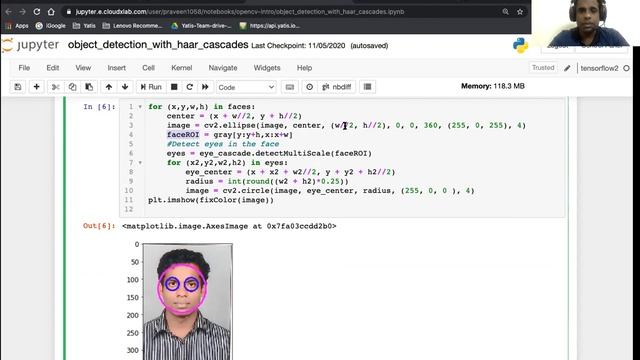Open the Edit menu
Screen dimensions: 640x360
[x=53, y=68]
